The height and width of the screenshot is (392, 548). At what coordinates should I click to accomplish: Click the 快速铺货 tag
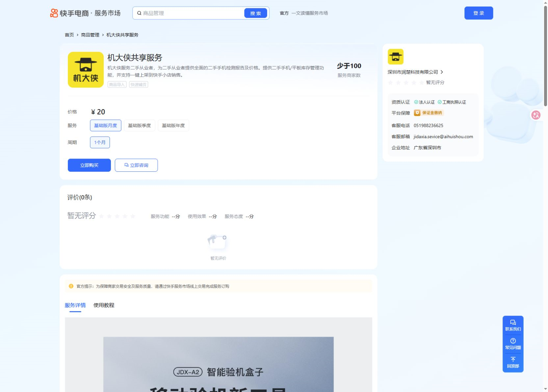138,85
